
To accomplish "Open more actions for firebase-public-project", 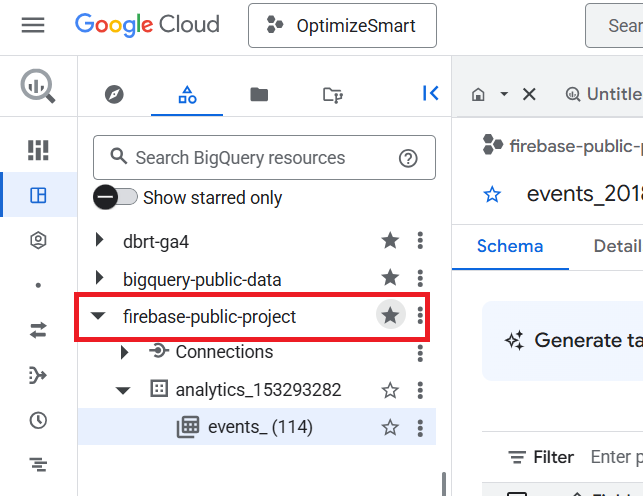I will point(420,317).
